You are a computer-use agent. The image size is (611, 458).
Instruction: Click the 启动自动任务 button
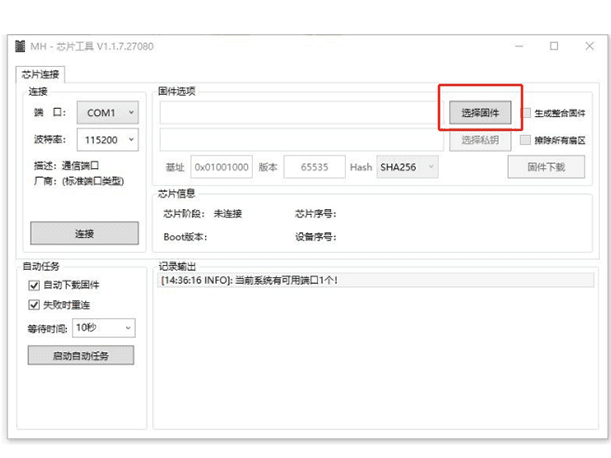[x=81, y=355]
